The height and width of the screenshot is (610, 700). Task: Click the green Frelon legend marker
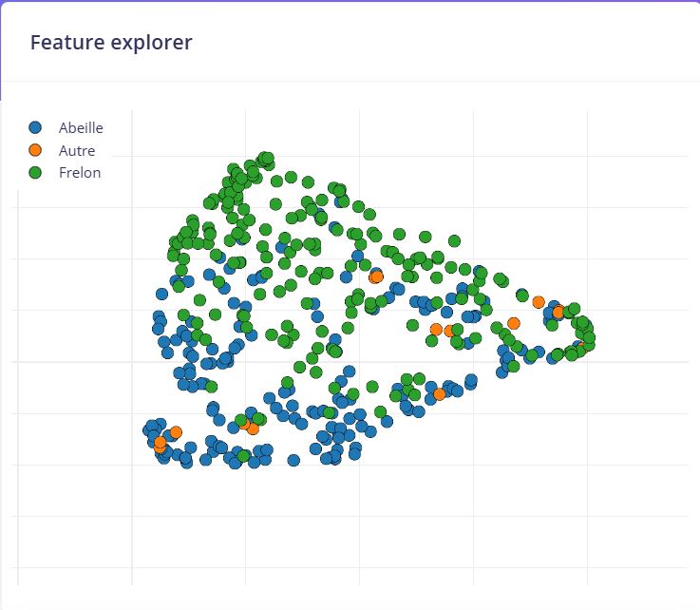pos(36,173)
